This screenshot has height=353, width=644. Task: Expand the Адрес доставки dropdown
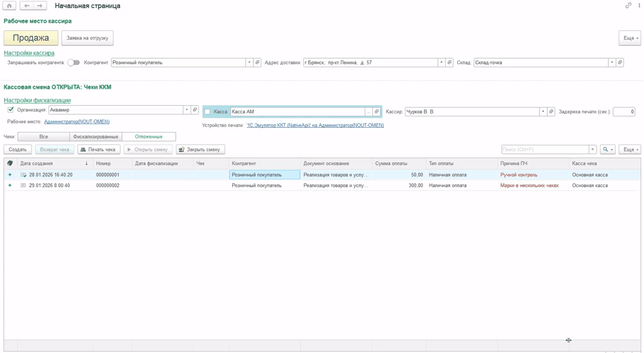coord(441,63)
